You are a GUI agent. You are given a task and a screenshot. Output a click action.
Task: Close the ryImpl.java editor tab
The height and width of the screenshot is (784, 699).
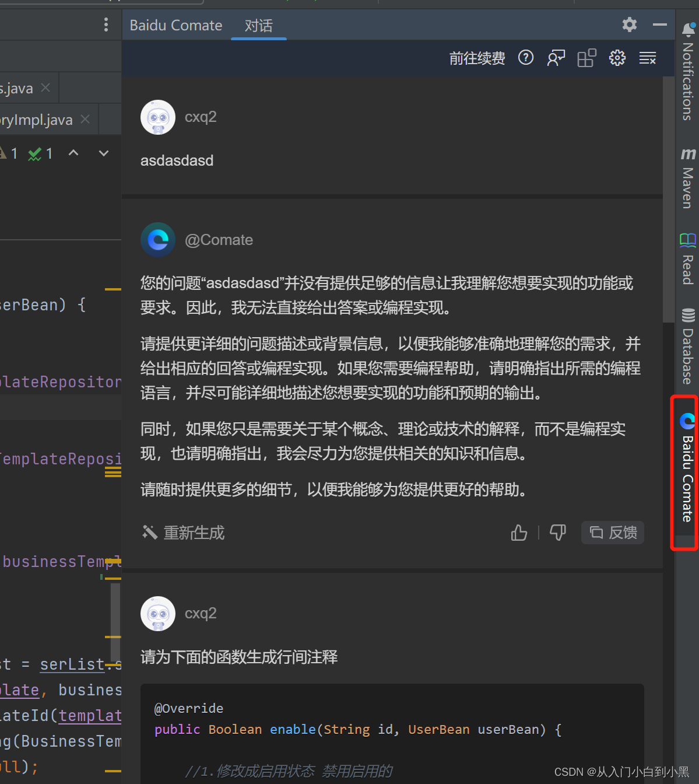(x=85, y=119)
